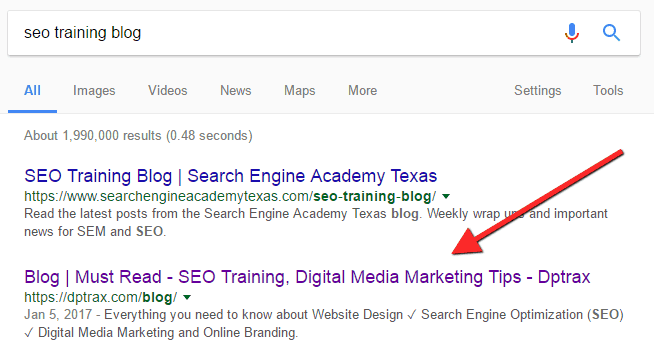Open the SEO Training Blog Search Engine Academy Texas link
This screenshot has height=361, width=654.
[x=231, y=176]
